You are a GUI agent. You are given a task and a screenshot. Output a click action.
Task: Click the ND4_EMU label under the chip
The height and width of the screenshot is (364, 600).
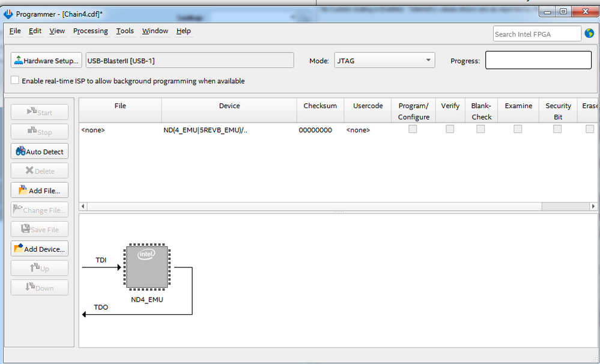click(147, 300)
